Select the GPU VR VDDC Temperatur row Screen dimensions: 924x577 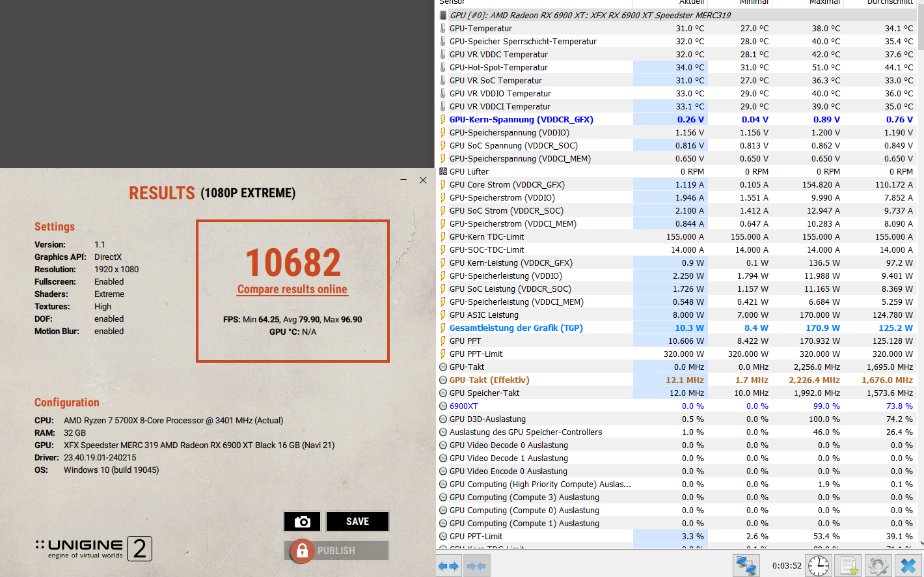click(677, 54)
